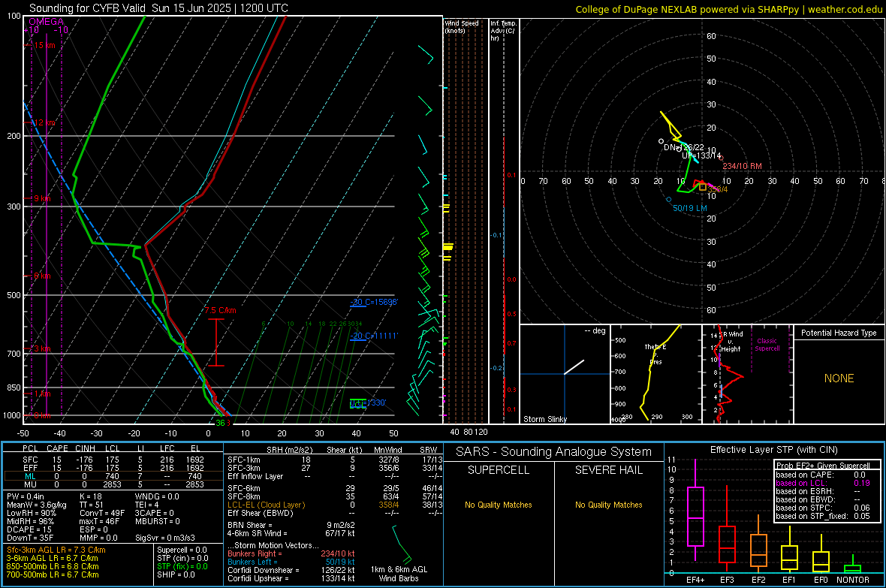Click the sounding title for CYFB

click(x=158, y=8)
